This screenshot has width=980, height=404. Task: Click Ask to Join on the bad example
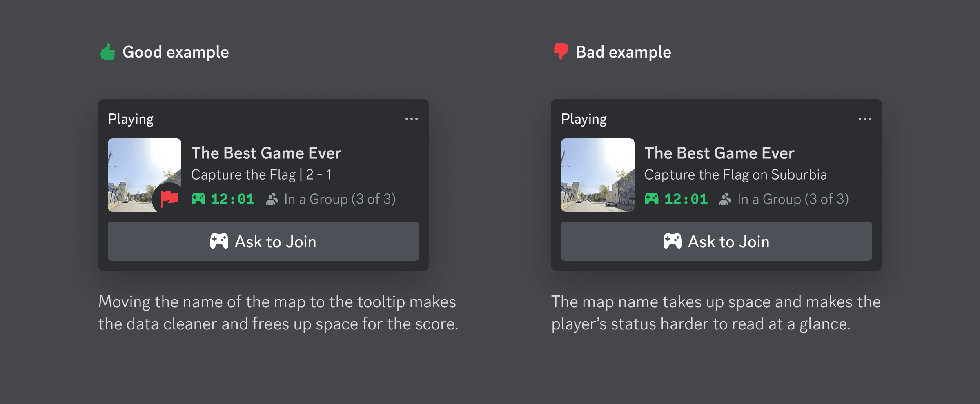716,241
